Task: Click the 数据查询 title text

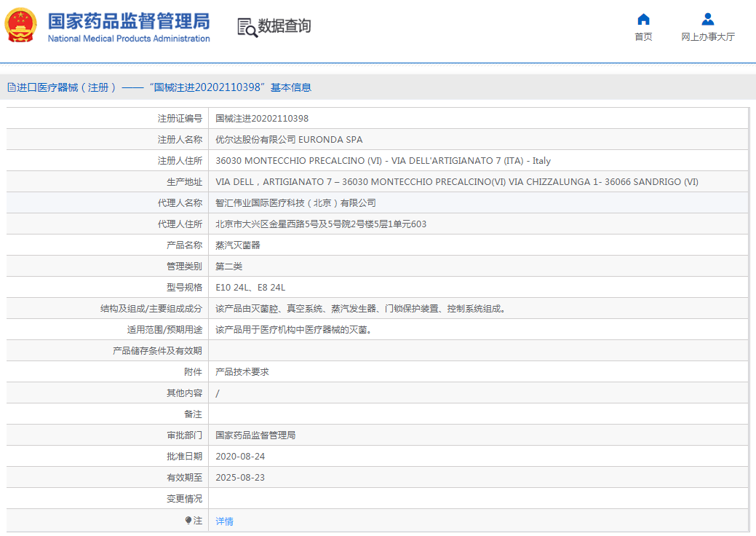Action: (285, 26)
